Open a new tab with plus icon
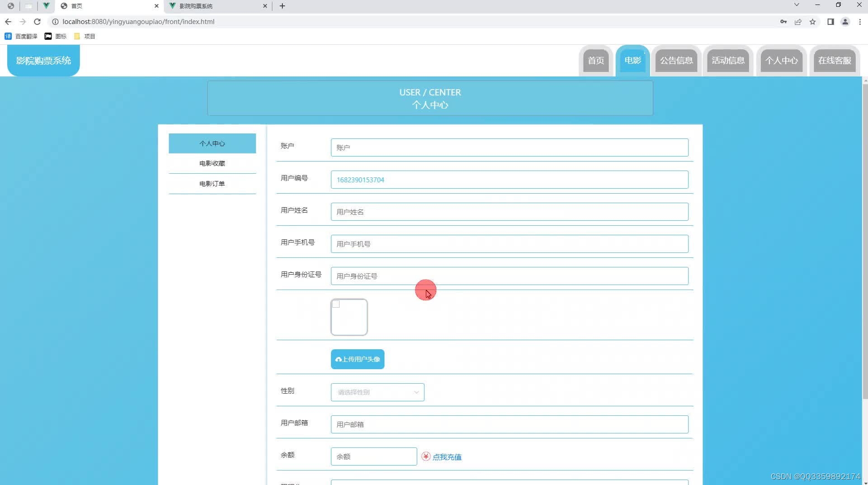 (x=283, y=6)
